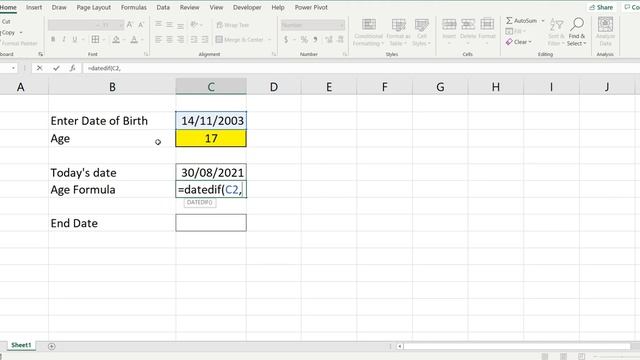Open the Merge & Center dropdown arrow
The height and width of the screenshot is (360, 640).
click(269, 40)
